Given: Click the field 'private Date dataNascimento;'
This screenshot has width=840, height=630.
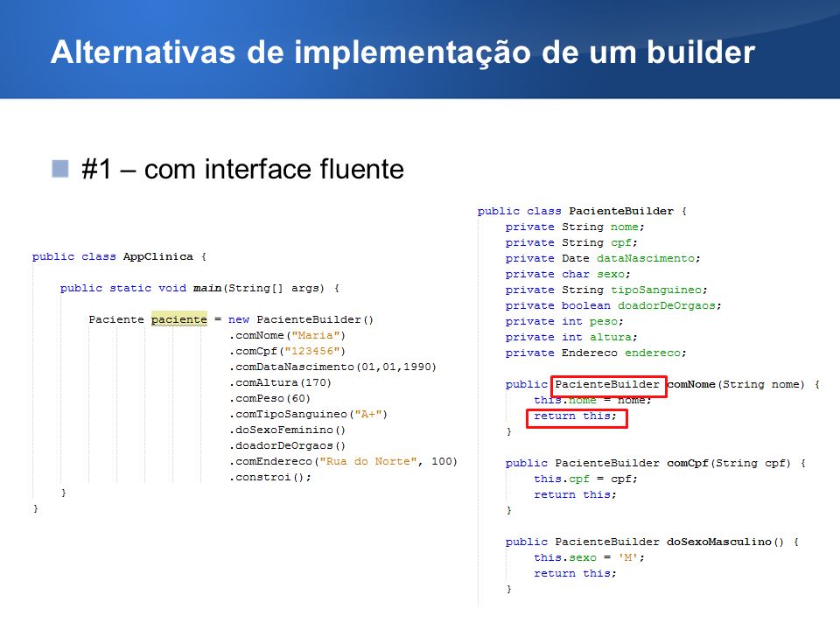Looking at the screenshot, I should [x=603, y=258].
